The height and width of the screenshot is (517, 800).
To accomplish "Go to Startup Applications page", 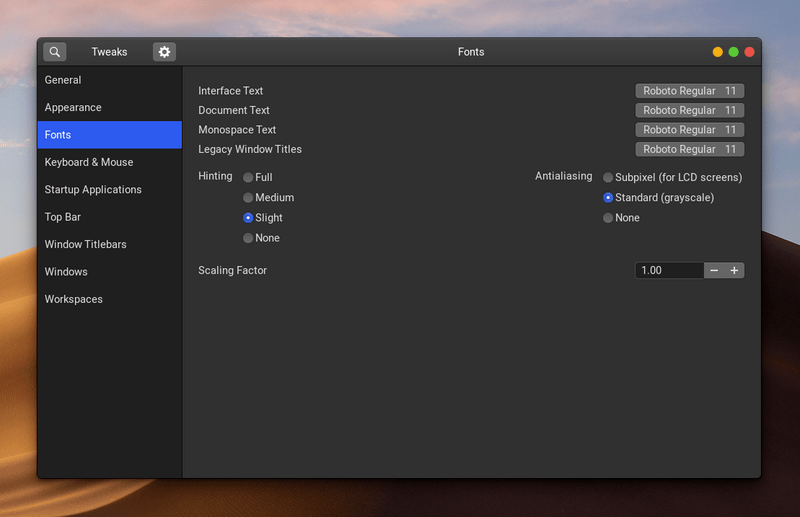I will [x=93, y=190].
